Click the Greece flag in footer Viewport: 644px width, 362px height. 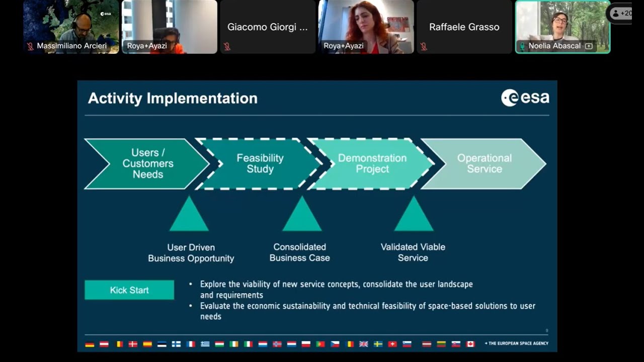pyautogui.click(x=205, y=344)
